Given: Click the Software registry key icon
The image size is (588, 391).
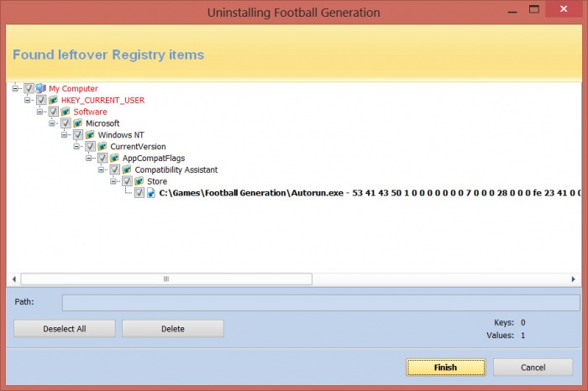Looking at the screenshot, I should (x=66, y=112).
